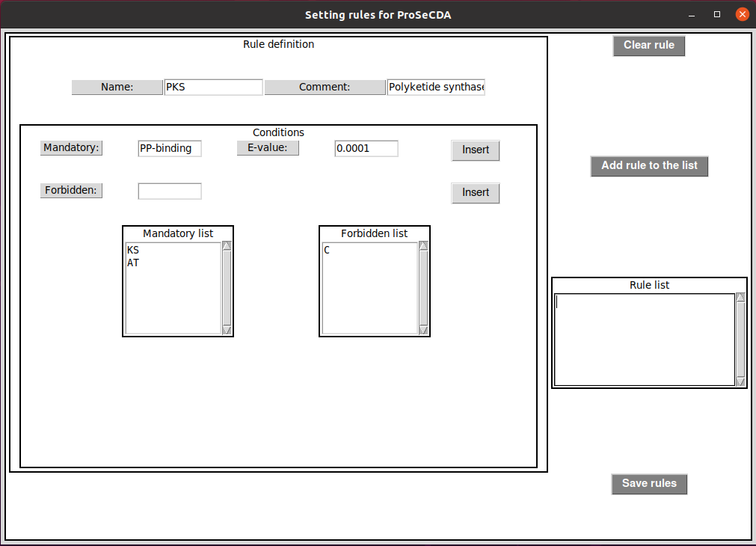Select C in the Forbidden list
Screen dimensions: 756x546
click(327, 250)
